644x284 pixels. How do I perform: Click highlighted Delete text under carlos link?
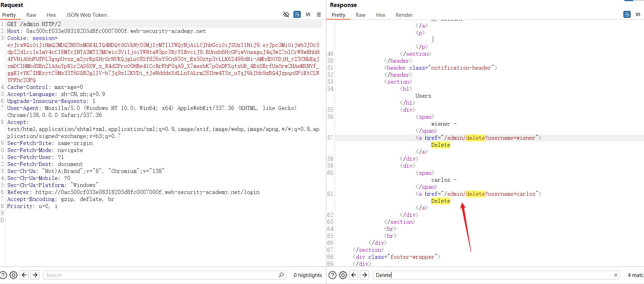pyautogui.click(x=441, y=201)
